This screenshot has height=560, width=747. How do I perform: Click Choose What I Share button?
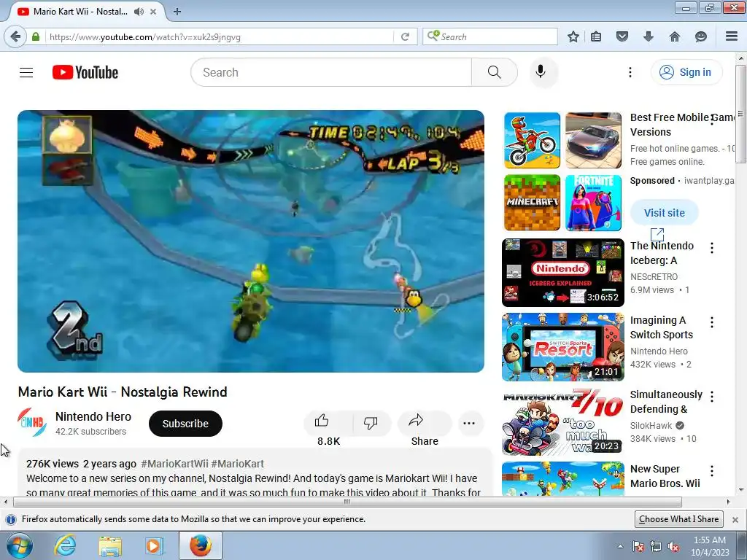679,519
